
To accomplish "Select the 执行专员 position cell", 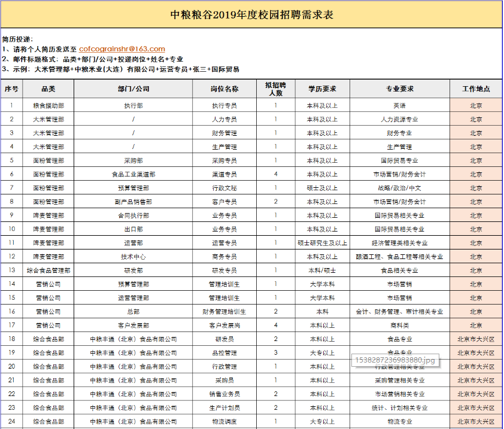I will (224, 105).
